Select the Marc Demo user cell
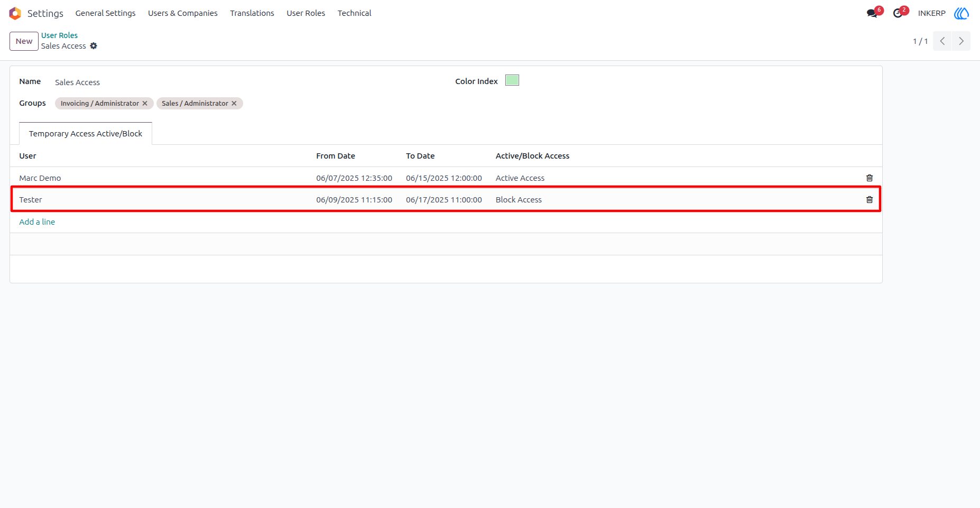Screen dimensions: 980x508 (x=40, y=178)
